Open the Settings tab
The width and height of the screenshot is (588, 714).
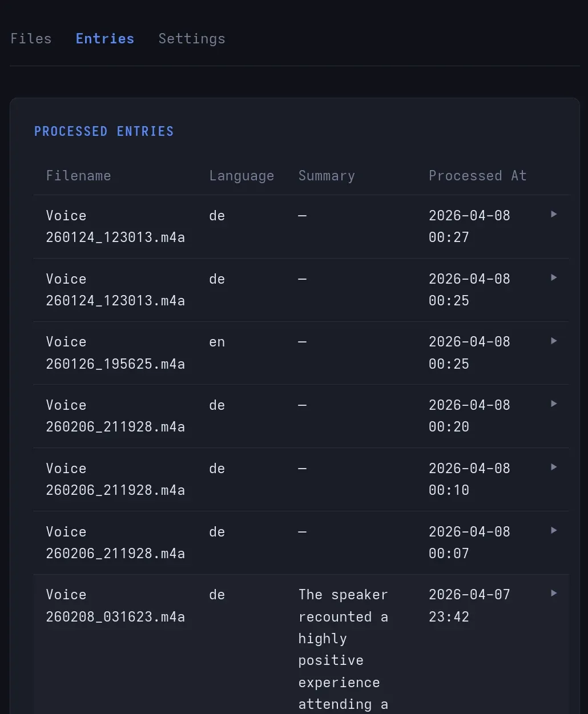coord(192,39)
